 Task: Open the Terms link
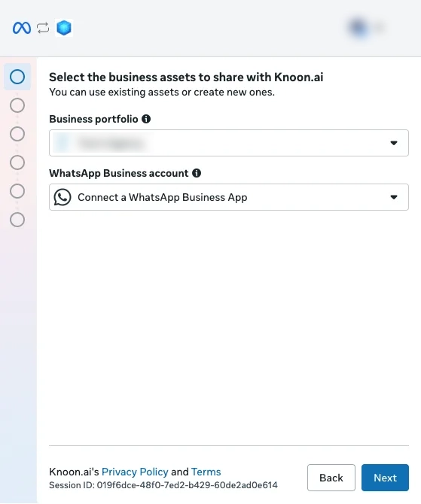tap(206, 472)
